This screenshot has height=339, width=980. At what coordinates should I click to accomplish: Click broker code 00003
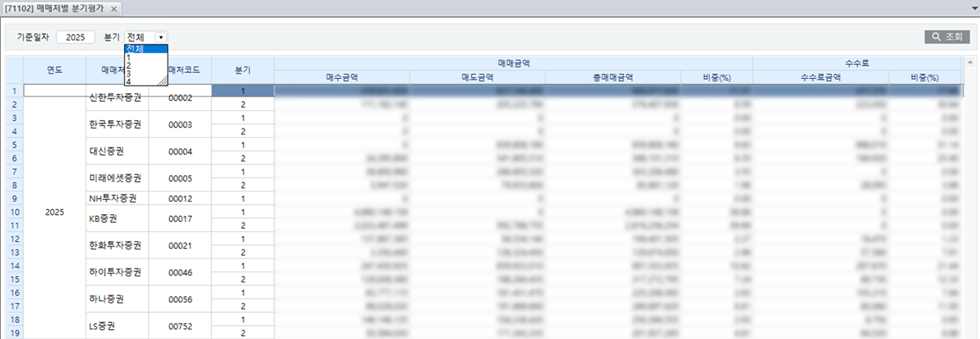click(181, 124)
